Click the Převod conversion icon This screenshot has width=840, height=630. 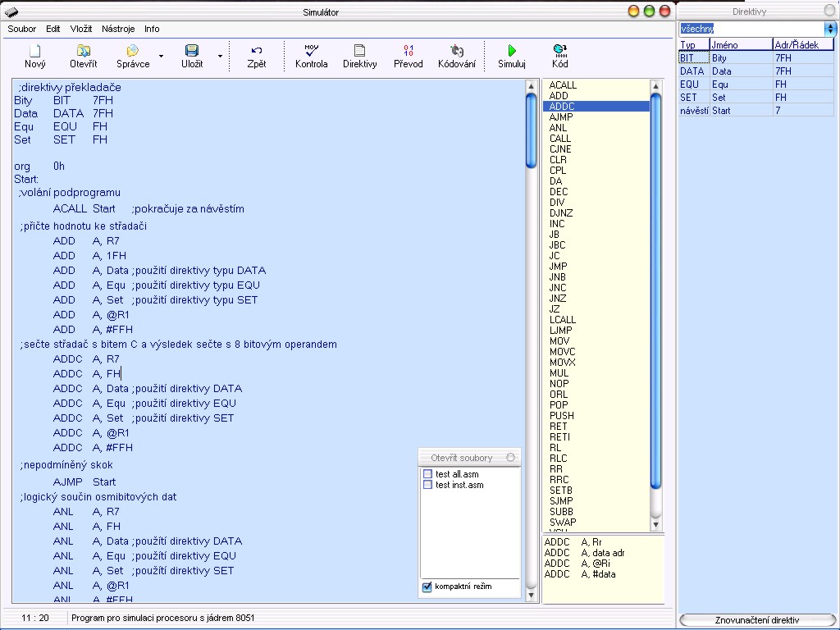click(x=408, y=52)
